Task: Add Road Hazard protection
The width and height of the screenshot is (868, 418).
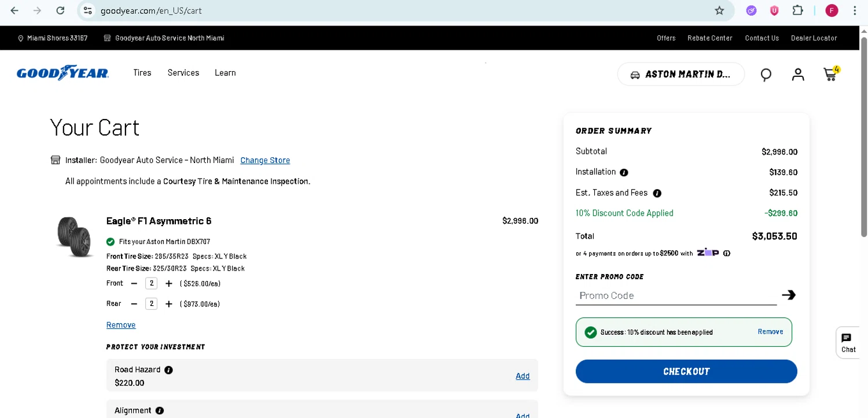Action: pyautogui.click(x=523, y=376)
